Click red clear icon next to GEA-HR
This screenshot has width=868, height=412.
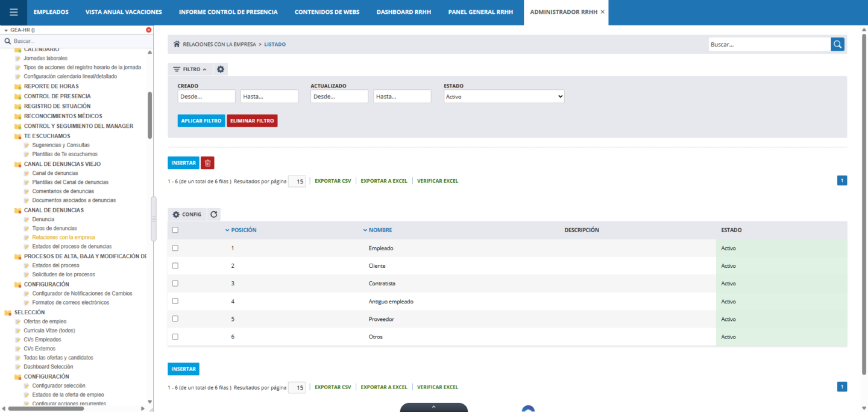149,30
